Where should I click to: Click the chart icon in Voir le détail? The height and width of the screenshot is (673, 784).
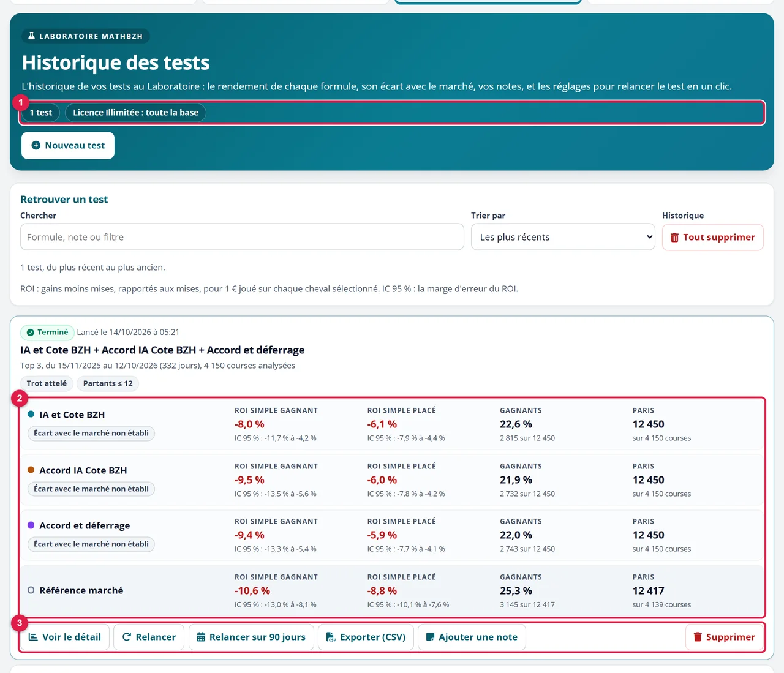tap(33, 637)
